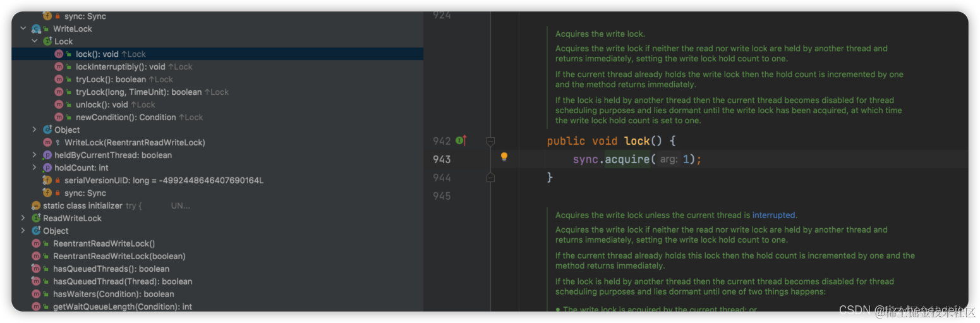Expand the heldByCurrentThread property node
Screen dimensions: 980x323
(x=35, y=155)
